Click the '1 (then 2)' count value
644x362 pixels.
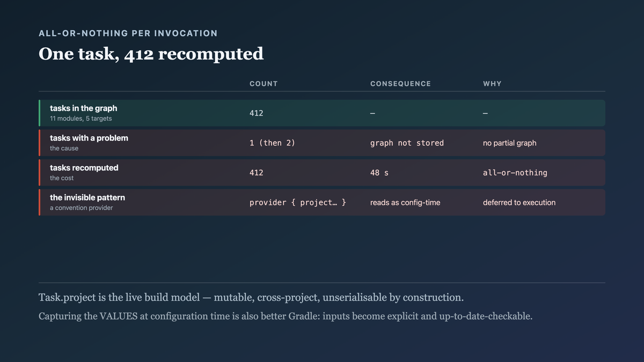point(272,143)
